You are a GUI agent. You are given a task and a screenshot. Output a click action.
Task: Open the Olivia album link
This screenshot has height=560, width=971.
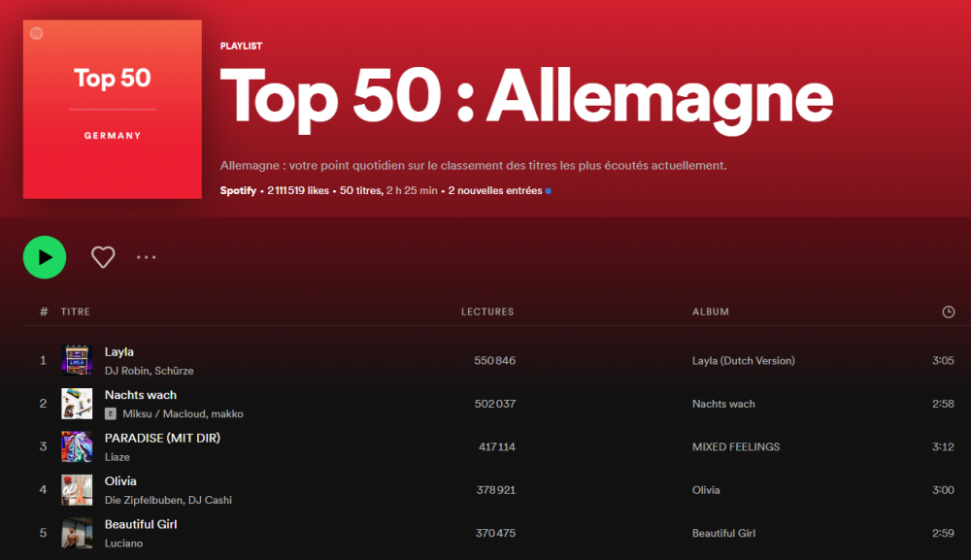(706, 490)
